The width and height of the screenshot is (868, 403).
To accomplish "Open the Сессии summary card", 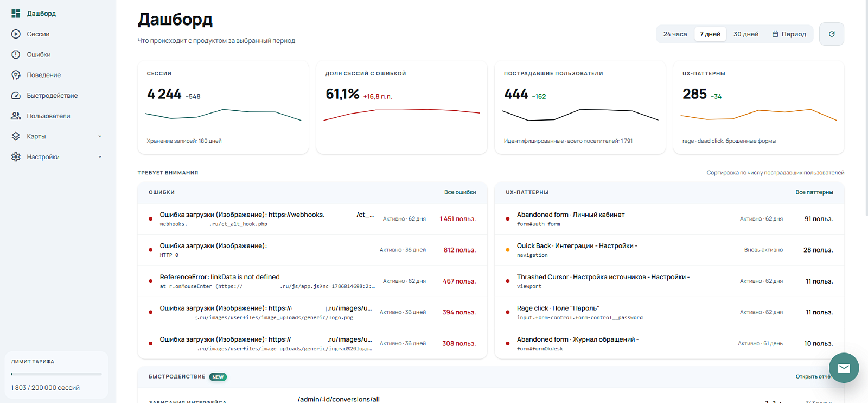I will point(223,108).
